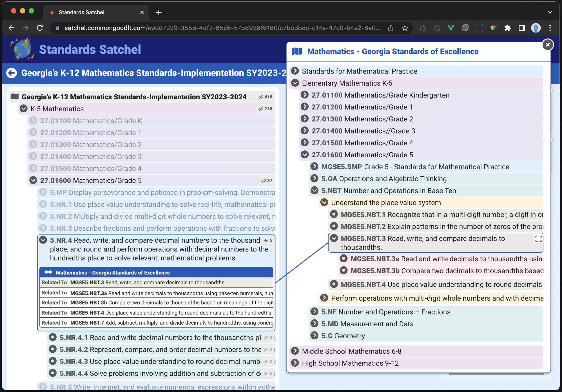Open the browser side panel icon
This screenshot has height=392, width=562.
[522, 28]
